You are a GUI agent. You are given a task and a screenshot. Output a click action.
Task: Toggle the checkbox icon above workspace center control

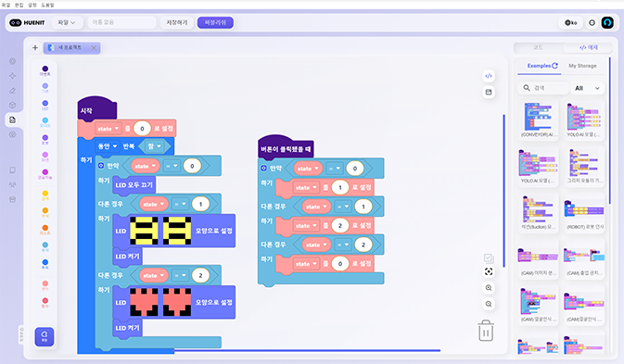coord(489,258)
